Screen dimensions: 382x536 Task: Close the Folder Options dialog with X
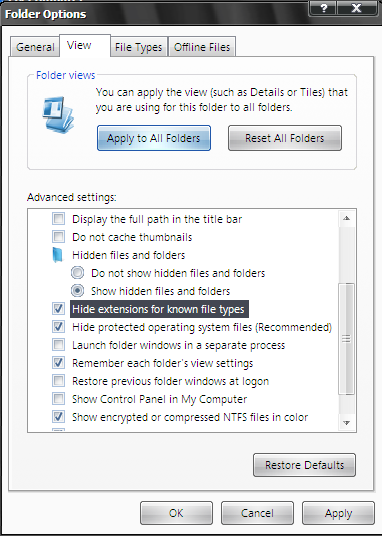click(357, 8)
